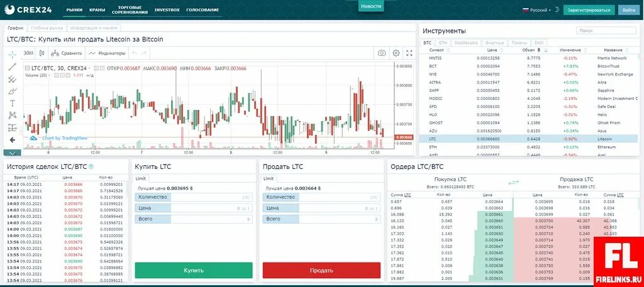Select the pitchfork drawing tool
The width and height of the screenshot is (644, 287).
tap(13, 79)
